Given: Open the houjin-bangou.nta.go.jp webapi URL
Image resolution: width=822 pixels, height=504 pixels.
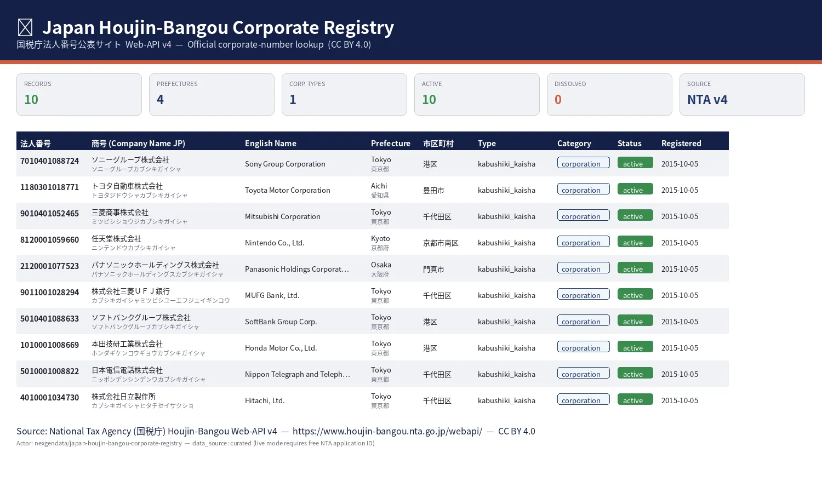Looking at the screenshot, I should point(387,431).
